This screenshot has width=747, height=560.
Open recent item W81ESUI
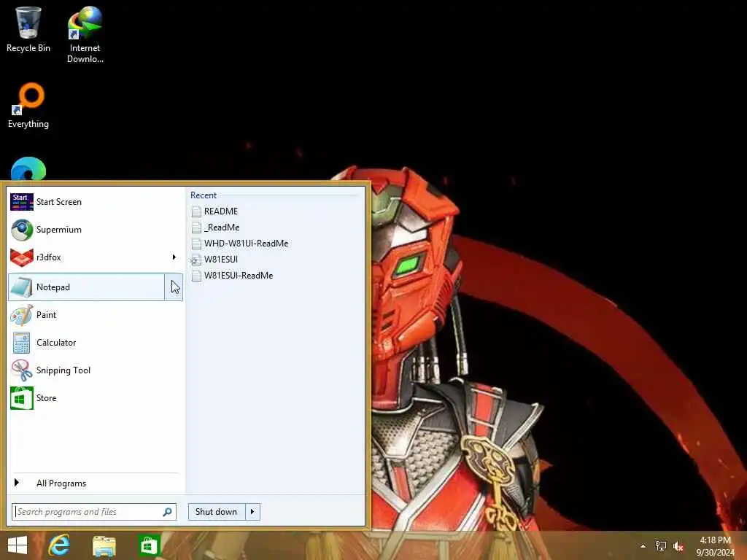(214, 260)
